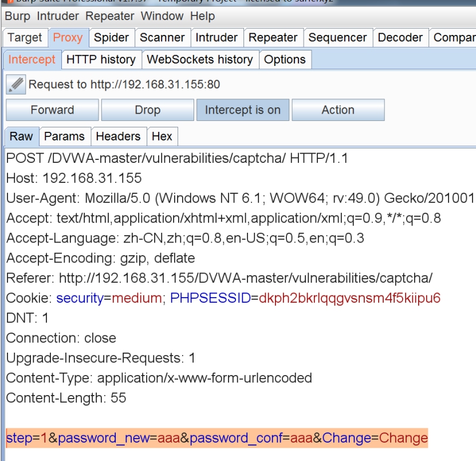The width and height of the screenshot is (476, 461).
Task: Select the Proxy tab
Action: coord(68,38)
